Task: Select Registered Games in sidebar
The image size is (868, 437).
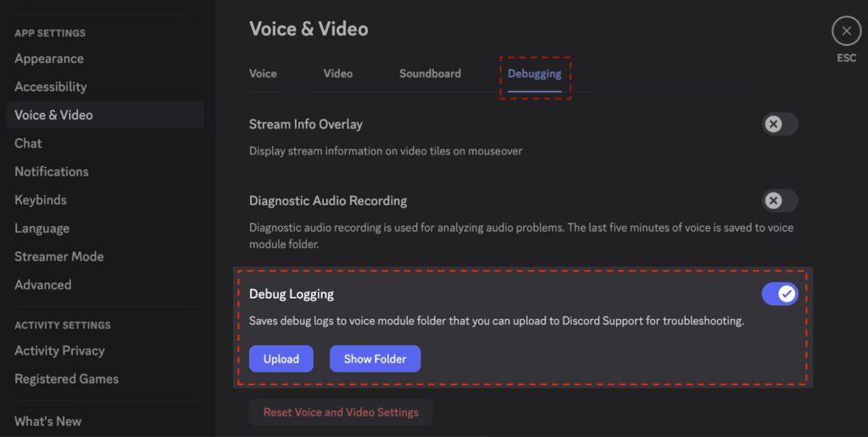Action: coord(66,379)
